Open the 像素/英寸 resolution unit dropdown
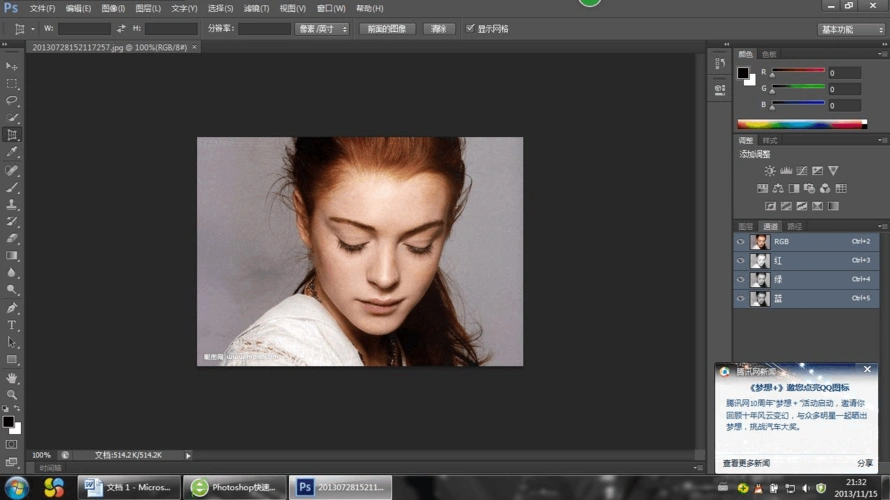Image resolution: width=890 pixels, height=500 pixels. pyautogui.click(x=321, y=29)
